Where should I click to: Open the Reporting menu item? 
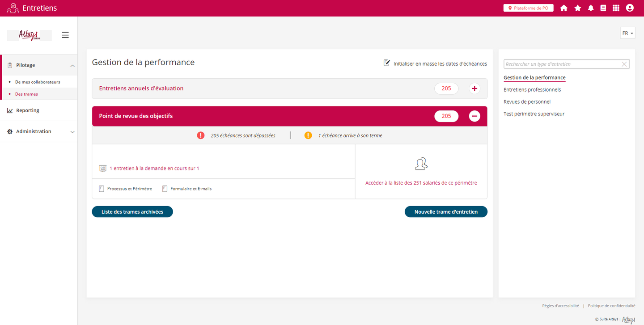pos(28,110)
